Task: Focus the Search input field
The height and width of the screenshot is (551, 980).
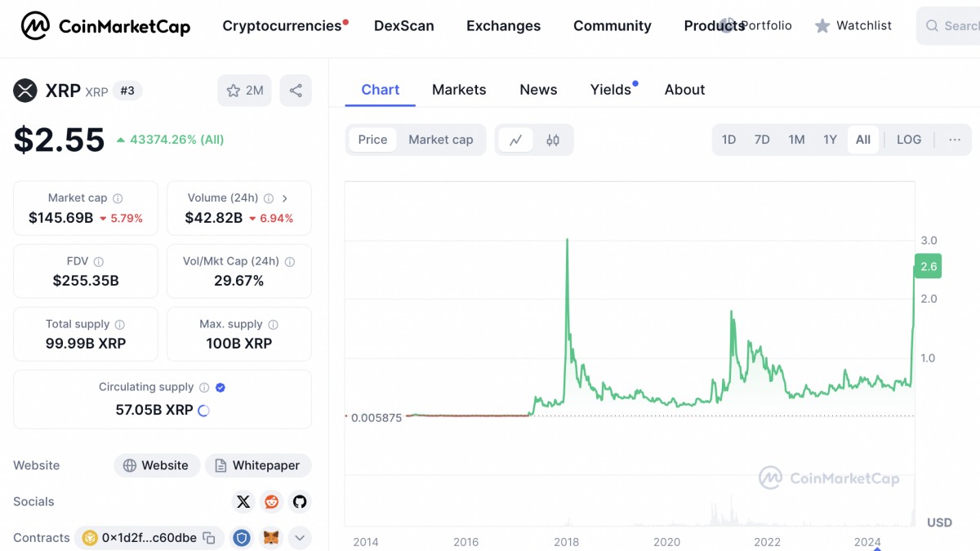Action: 948,26
